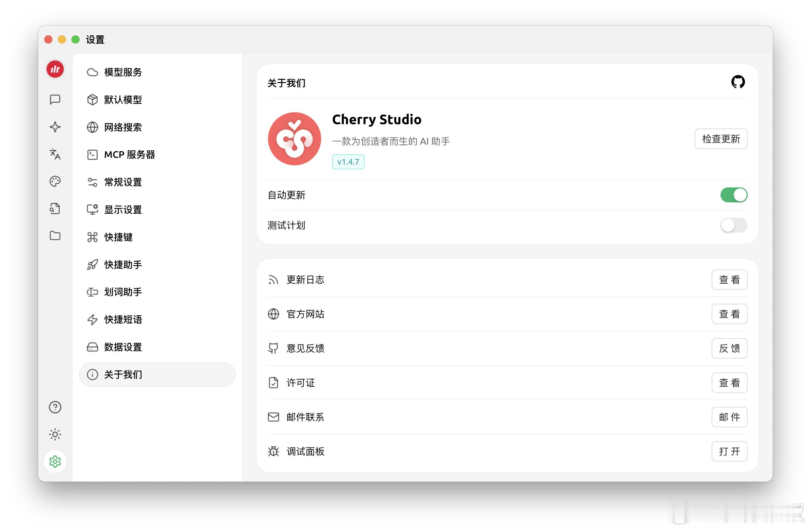This screenshot has height=532, width=811.
Task: Open the GitHub repository icon
Action: pos(738,82)
